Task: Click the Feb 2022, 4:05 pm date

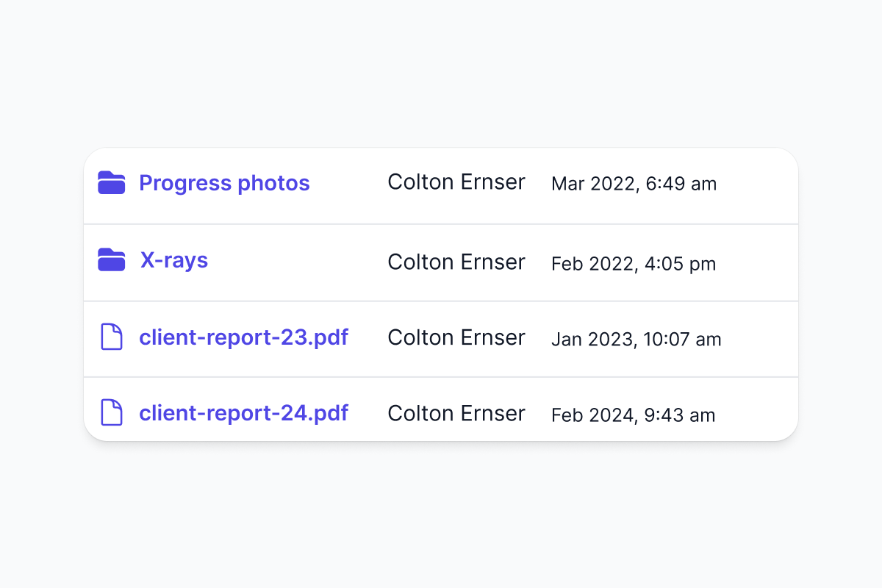Action: click(633, 264)
